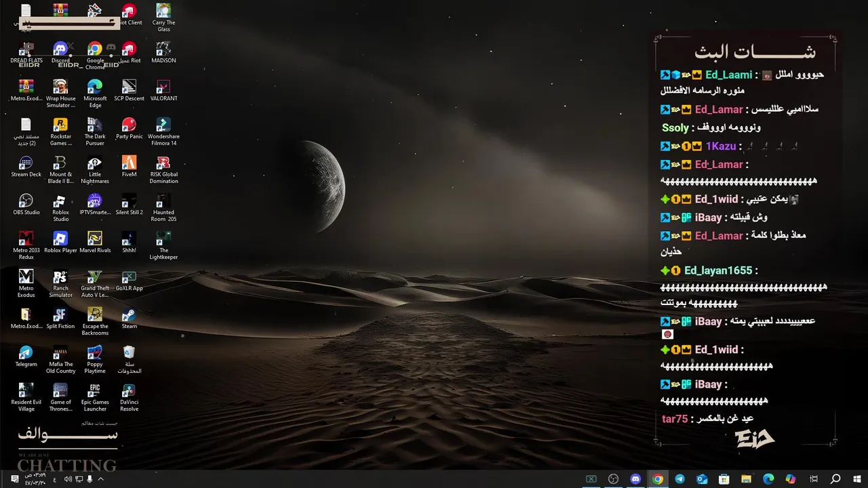868x488 pixels.
Task: Select the GoXLR App desktop shortcut
Action: tap(129, 281)
